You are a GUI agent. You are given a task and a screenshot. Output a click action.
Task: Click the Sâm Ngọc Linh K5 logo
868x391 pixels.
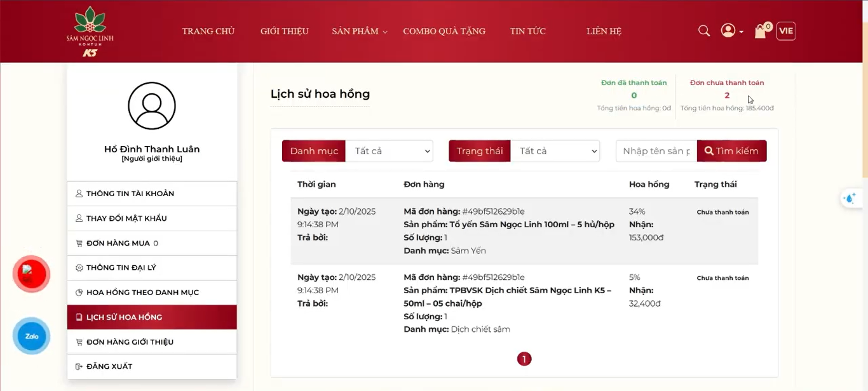(x=90, y=31)
